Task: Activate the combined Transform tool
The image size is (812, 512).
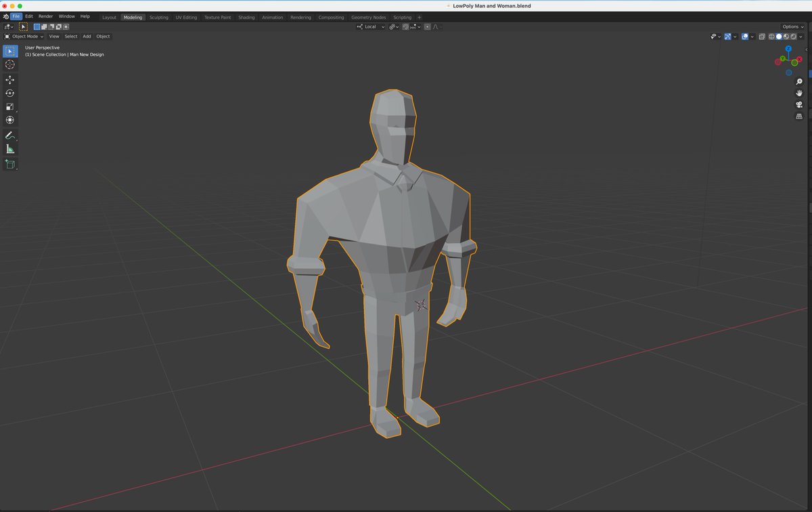Action: tap(10, 121)
